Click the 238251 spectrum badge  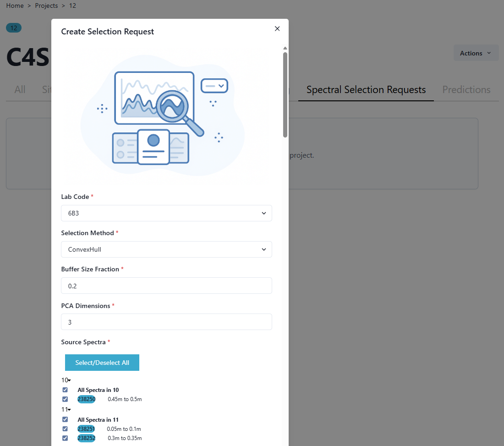click(86, 429)
